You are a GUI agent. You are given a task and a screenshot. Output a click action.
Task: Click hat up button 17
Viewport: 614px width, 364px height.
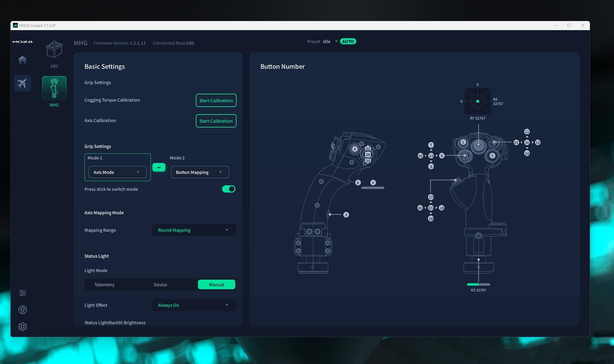pyautogui.click(x=431, y=197)
